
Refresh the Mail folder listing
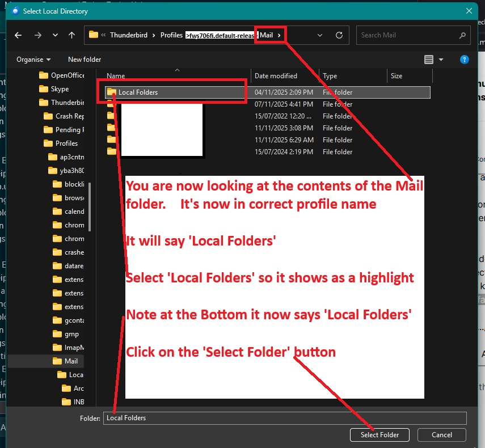339,35
